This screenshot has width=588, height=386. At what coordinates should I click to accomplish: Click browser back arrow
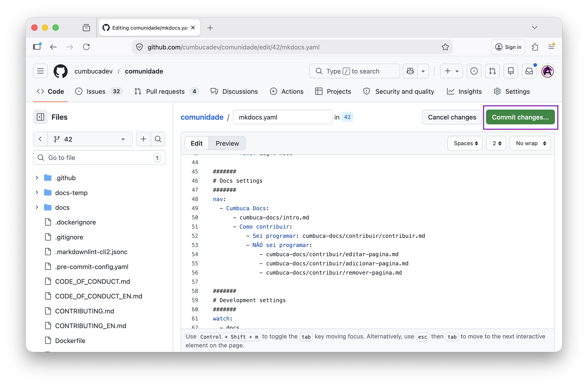pos(53,47)
